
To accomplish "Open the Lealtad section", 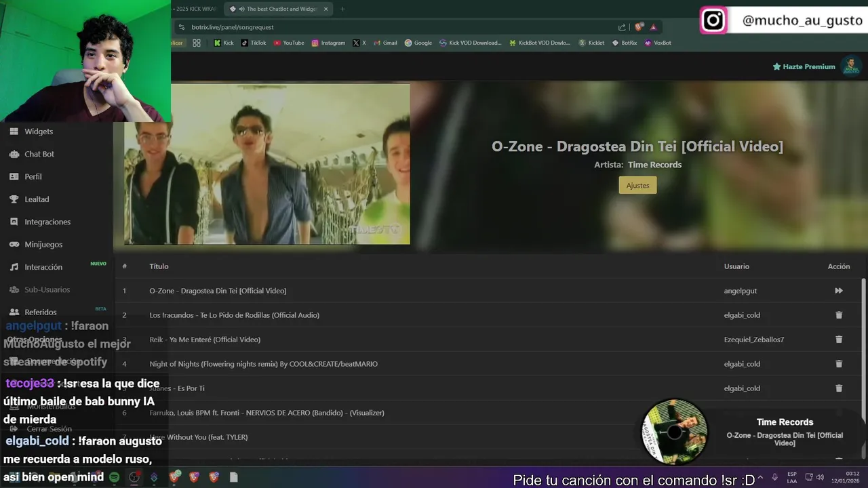I will point(37,199).
